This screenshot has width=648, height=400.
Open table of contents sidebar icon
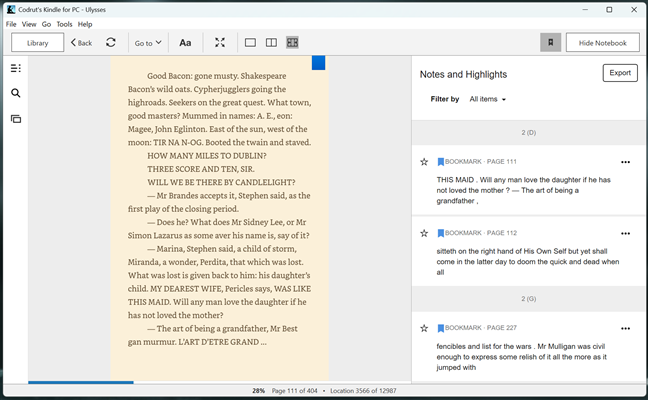point(15,68)
